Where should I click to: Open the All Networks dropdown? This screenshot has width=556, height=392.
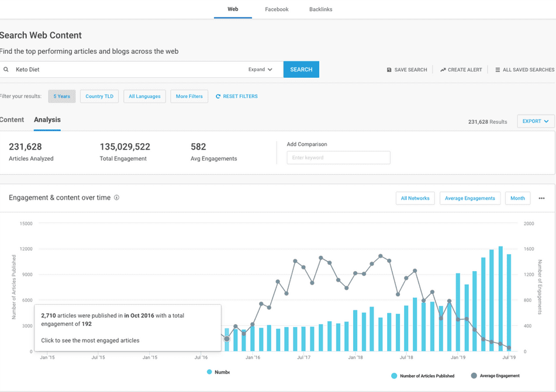[x=415, y=199]
